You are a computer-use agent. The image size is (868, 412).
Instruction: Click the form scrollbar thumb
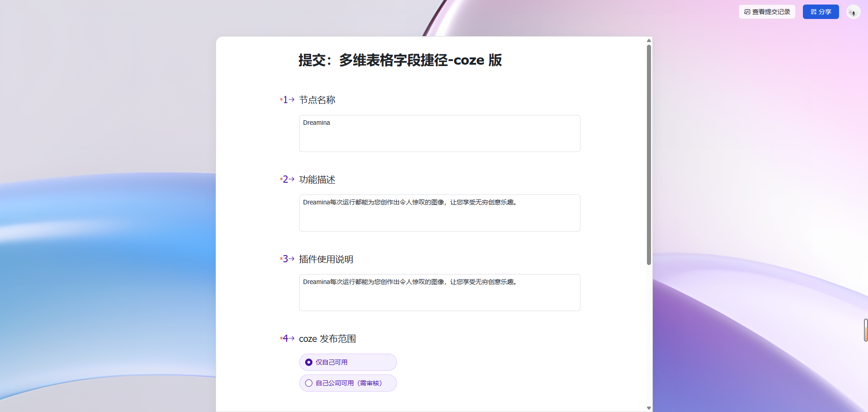(x=649, y=155)
